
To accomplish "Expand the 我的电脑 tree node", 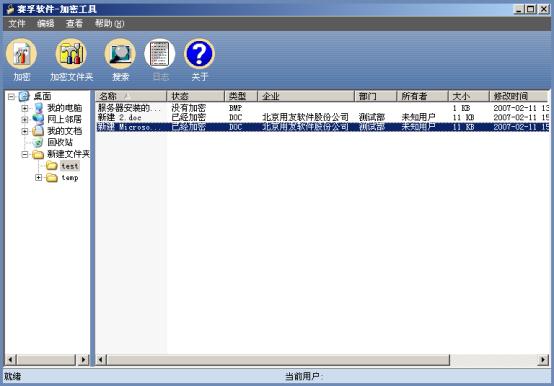I will click(x=25, y=108).
